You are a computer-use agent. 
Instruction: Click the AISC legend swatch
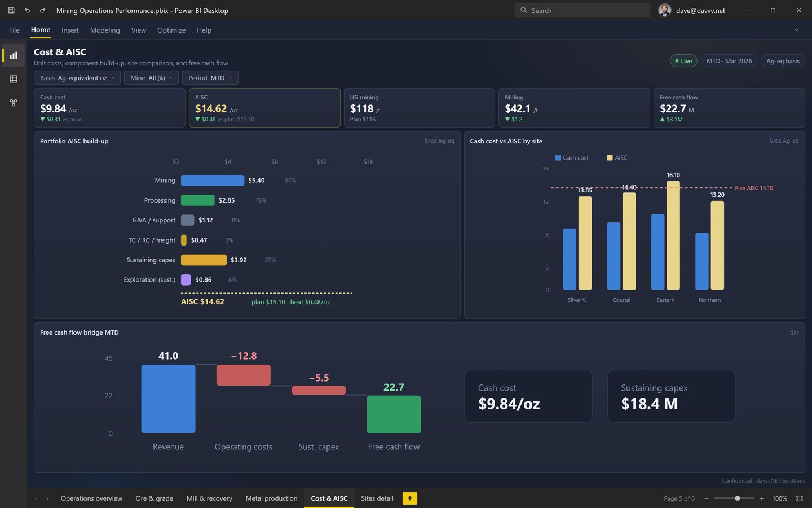(x=610, y=158)
